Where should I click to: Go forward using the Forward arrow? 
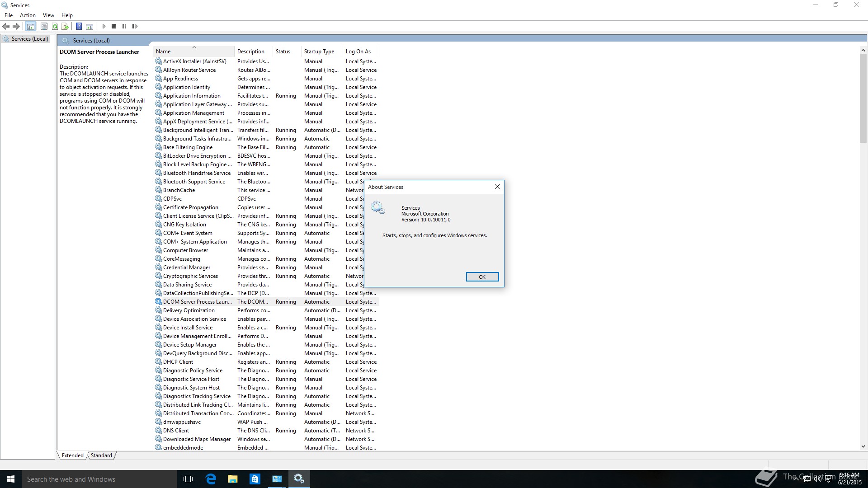16,26
